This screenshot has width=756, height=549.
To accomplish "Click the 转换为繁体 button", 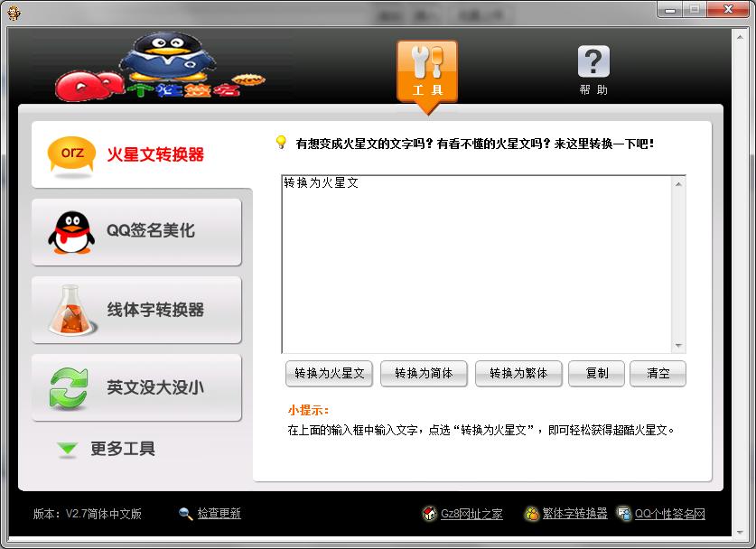I will coord(518,374).
